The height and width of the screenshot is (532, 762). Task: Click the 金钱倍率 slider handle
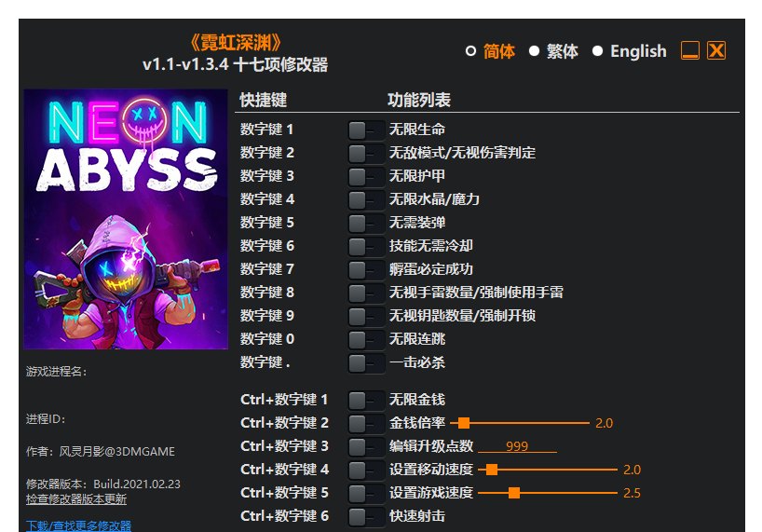coord(464,423)
